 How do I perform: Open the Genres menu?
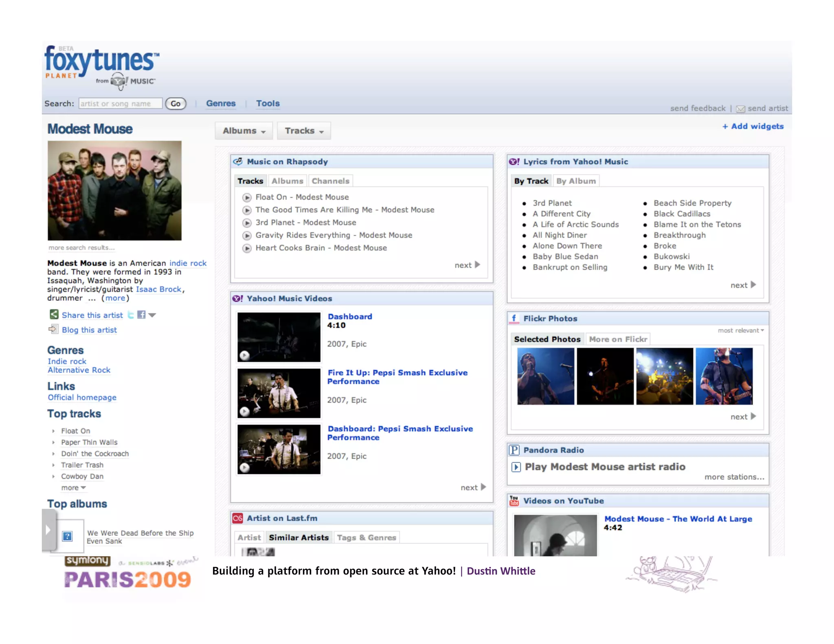[221, 103]
